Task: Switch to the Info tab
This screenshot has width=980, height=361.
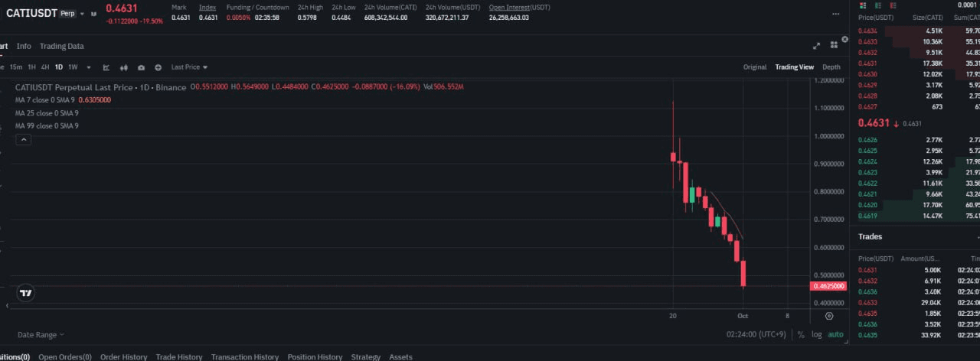Action: [24, 46]
